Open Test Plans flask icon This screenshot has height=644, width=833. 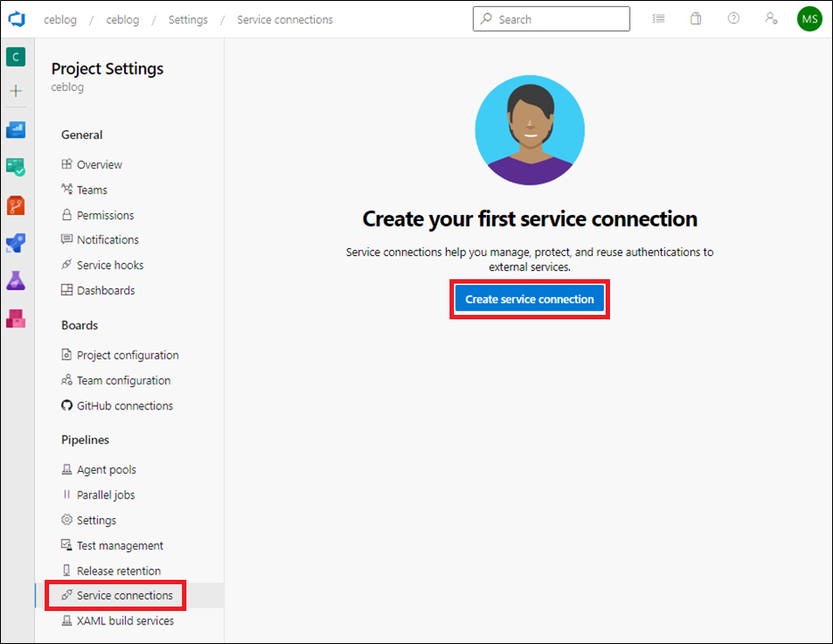pyautogui.click(x=15, y=281)
